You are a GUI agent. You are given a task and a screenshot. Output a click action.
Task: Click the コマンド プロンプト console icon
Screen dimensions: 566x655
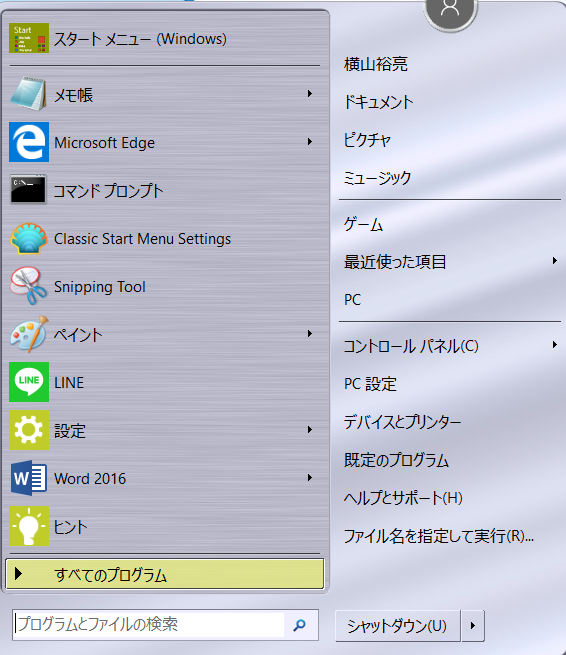tap(28, 189)
